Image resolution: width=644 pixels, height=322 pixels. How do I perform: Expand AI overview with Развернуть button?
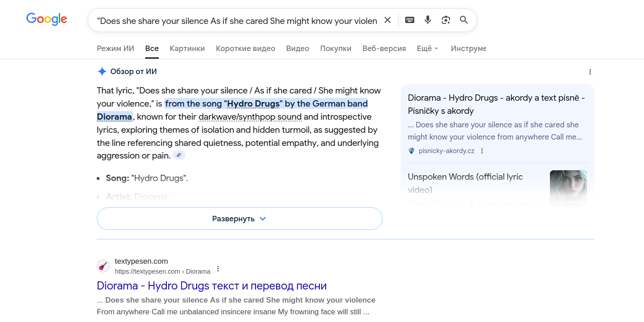(x=239, y=219)
